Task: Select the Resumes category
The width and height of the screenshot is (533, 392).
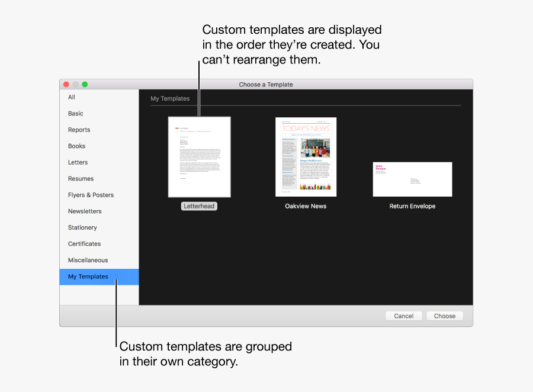Action: pyautogui.click(x=99, y=179)
